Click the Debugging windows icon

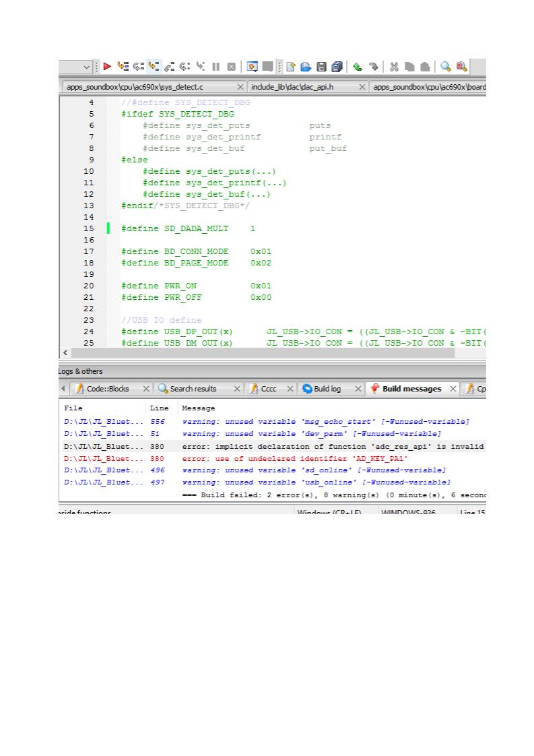253,67
